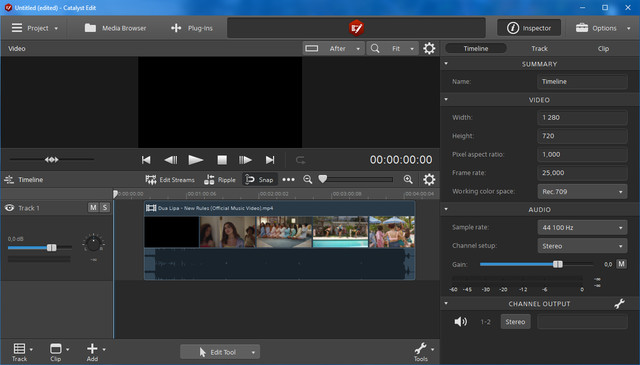Open the Project hamburger menu

[34, 28]
